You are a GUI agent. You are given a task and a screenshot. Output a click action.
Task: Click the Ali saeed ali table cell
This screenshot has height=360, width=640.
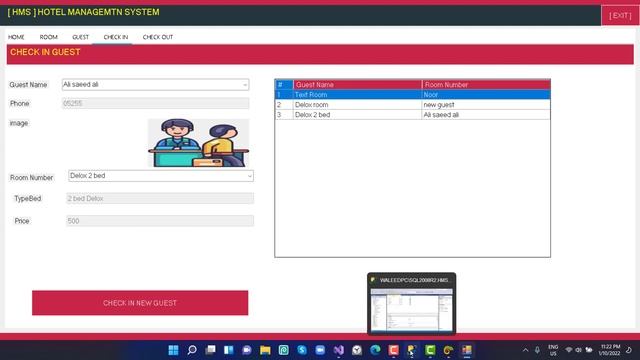[x=486, y=115]
